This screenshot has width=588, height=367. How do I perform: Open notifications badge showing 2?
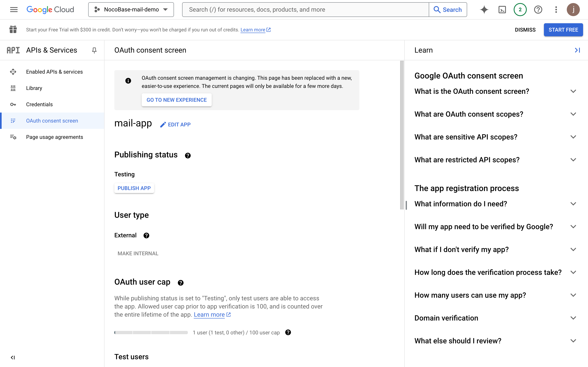520,9
